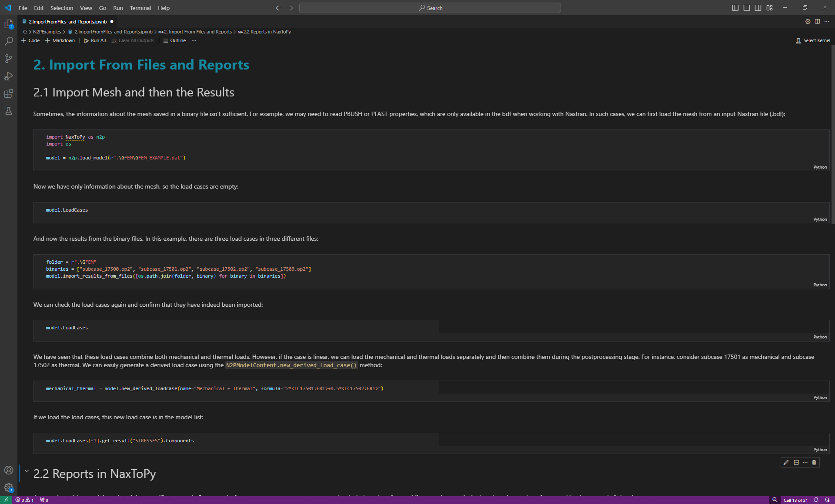Select the 2.ImportFromFiles_and_Reports.ipynb tab
Image resolution: width=835 pixels, height=504 pixels.
pos(67,21)
